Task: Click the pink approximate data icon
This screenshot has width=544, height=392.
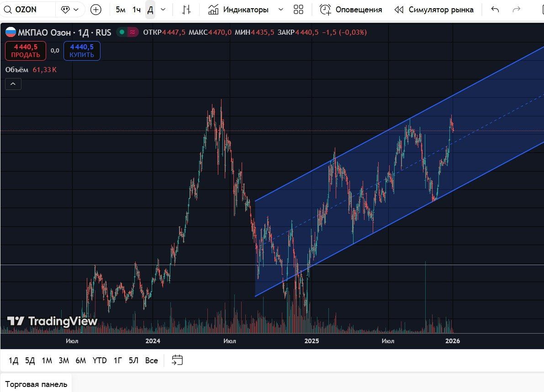Action: click(132, 32)
